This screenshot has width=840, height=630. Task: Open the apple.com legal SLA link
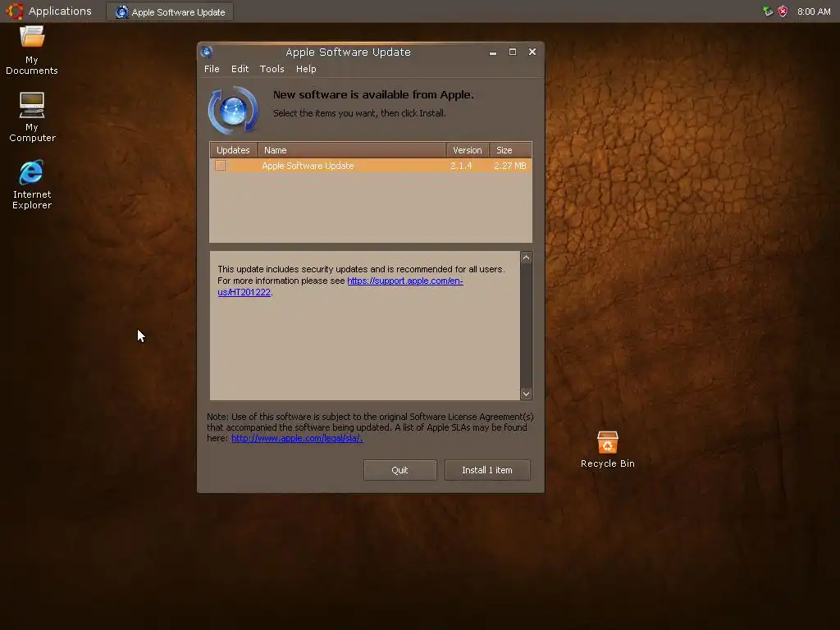pyautogui.click(x=297, y=438)
